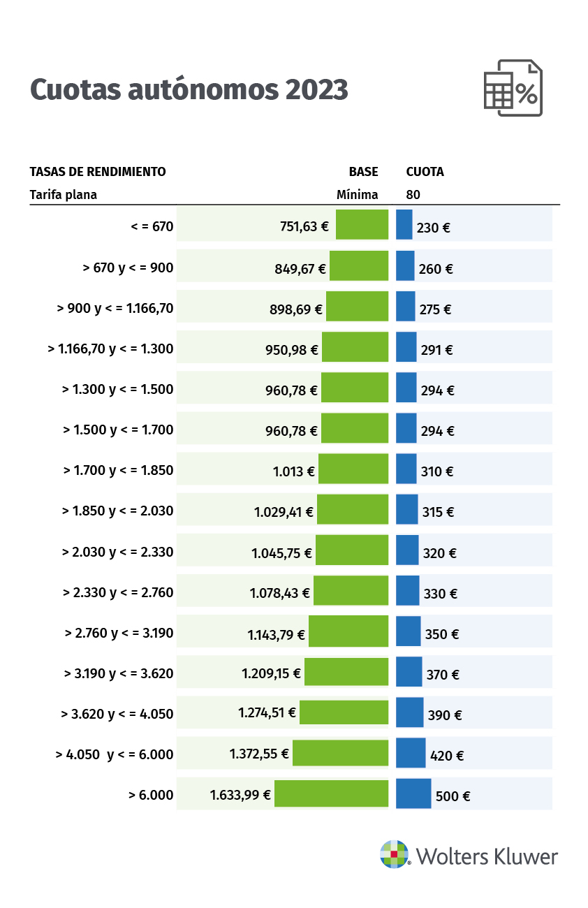Click the blue bar for 230 € cuota
The height and width of the screenshot is (908, 588).
[x=404, y=225]
